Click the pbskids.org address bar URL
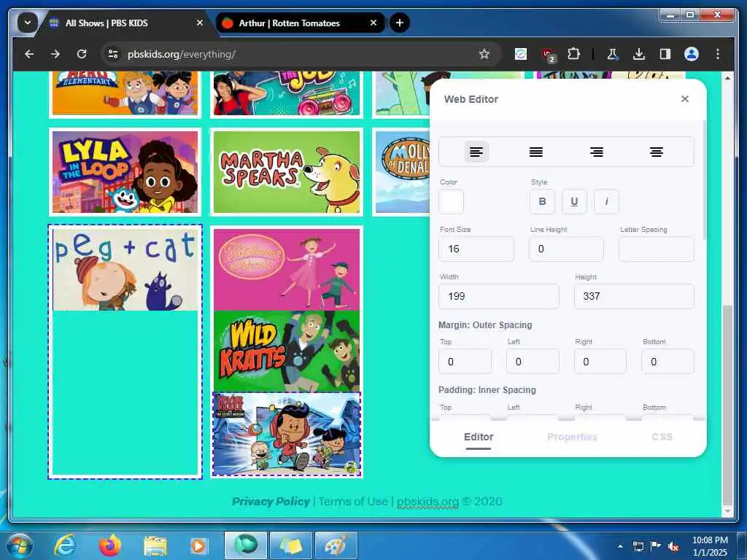This screenshot has height=560, width=747. pyautogui.click(x=182, y=54)
